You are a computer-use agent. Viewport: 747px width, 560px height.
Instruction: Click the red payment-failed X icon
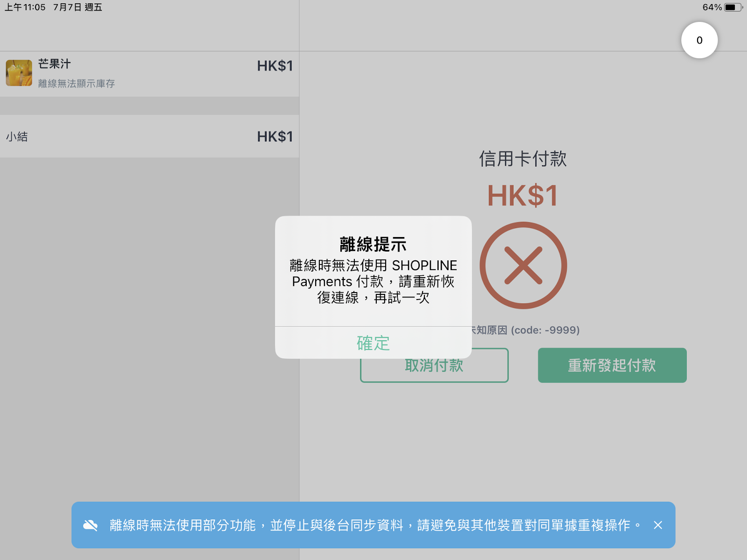pos(523,265)
